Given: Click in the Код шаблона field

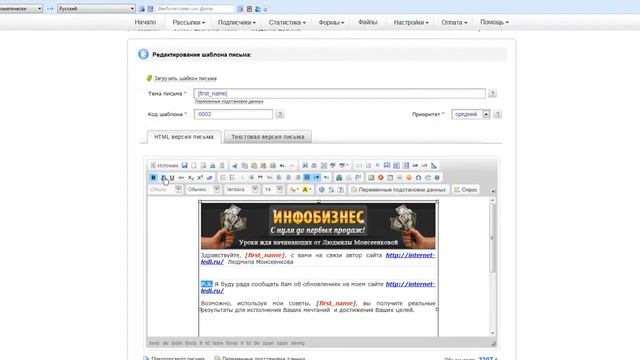Looking at the screenshot, I should coord(233,114).
